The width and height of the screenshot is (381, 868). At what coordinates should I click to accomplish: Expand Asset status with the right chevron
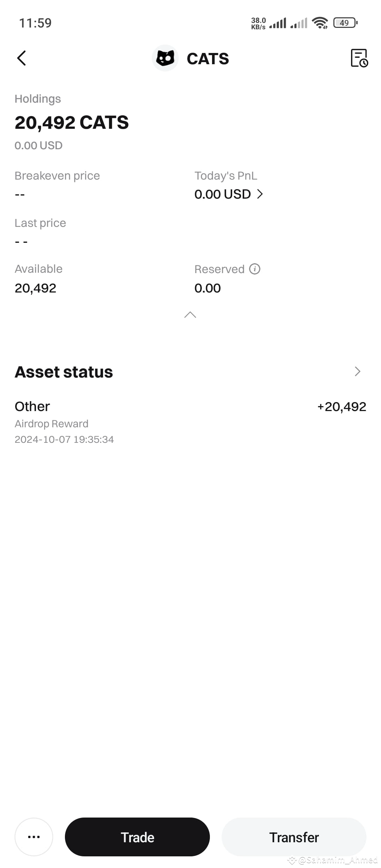point(358,371)
